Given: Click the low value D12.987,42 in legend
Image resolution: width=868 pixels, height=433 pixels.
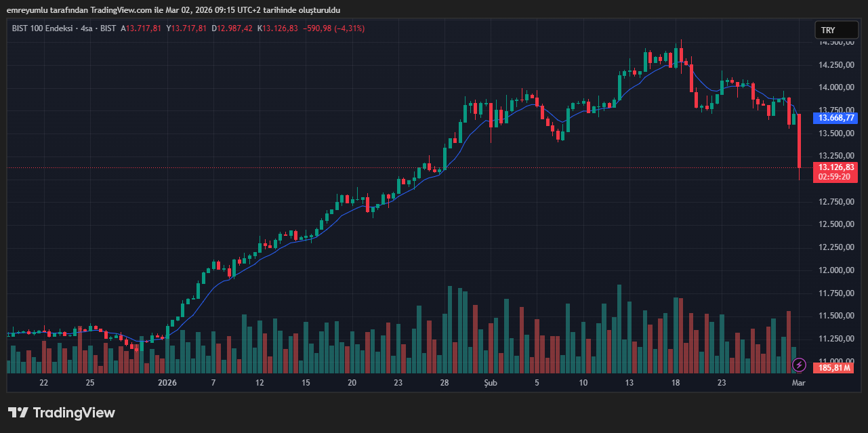Looking at the screenshot, I should (232, 28).
